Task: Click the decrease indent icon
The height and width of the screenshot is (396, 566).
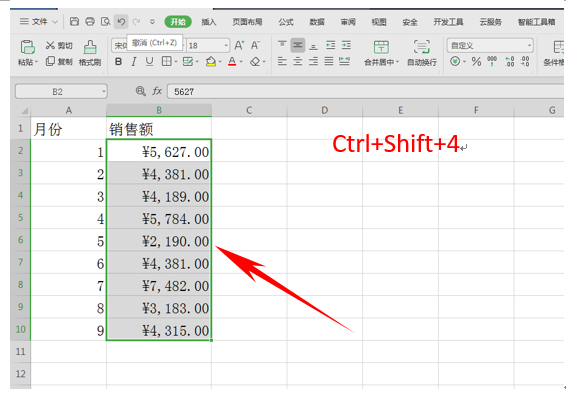Action: click(x=330, y=45)
